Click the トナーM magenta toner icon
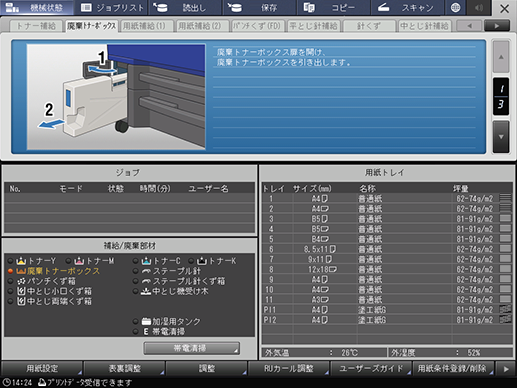The image size is (517, 388). [79, 261]
